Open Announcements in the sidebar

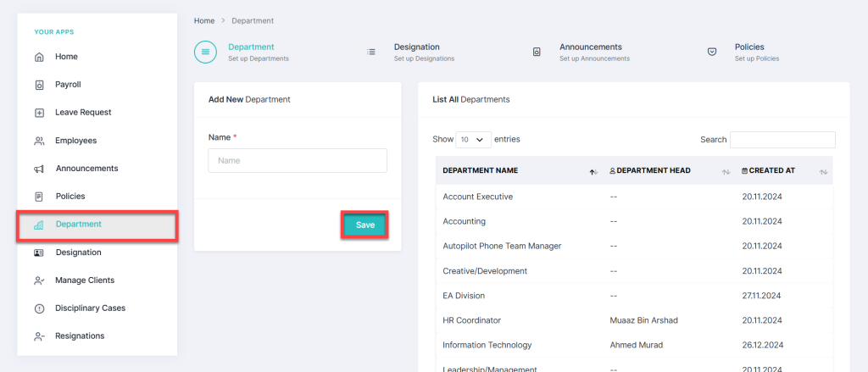[x=87, y=169]
